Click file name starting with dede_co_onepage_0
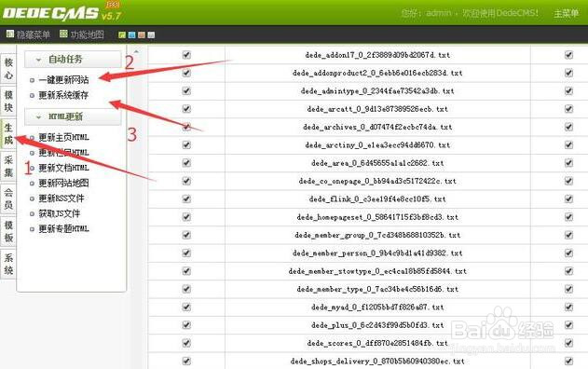Viewport: 588px width, 369px height. 377,181
